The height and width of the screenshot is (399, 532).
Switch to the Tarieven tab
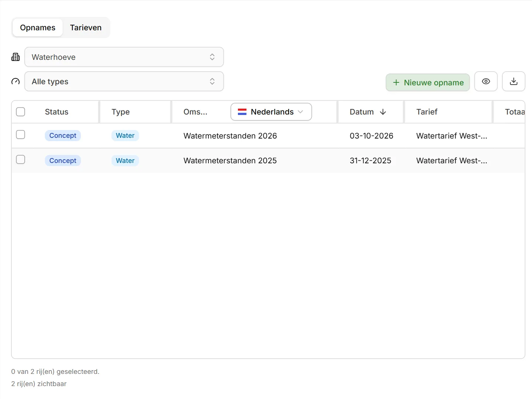[x=86, y=28]
